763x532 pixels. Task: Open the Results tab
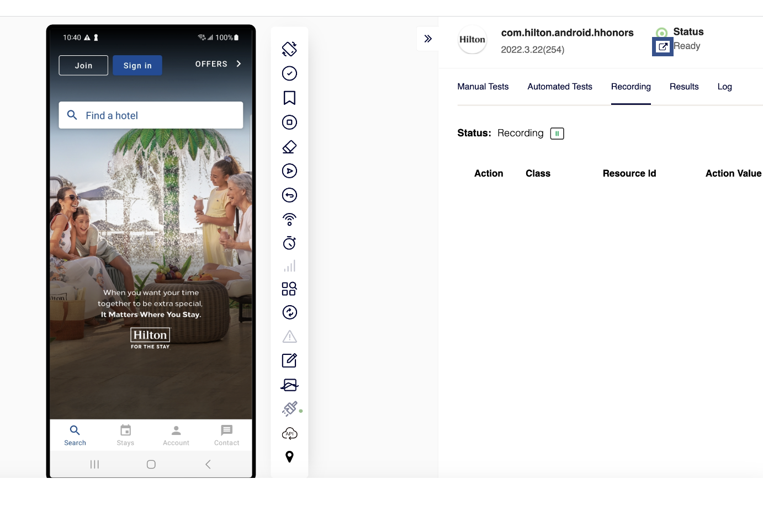(x=684, y=87)
